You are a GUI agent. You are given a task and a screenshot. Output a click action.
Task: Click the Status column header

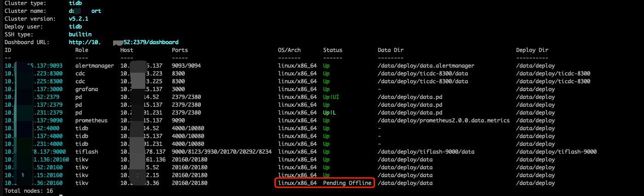tap(333, 50)
